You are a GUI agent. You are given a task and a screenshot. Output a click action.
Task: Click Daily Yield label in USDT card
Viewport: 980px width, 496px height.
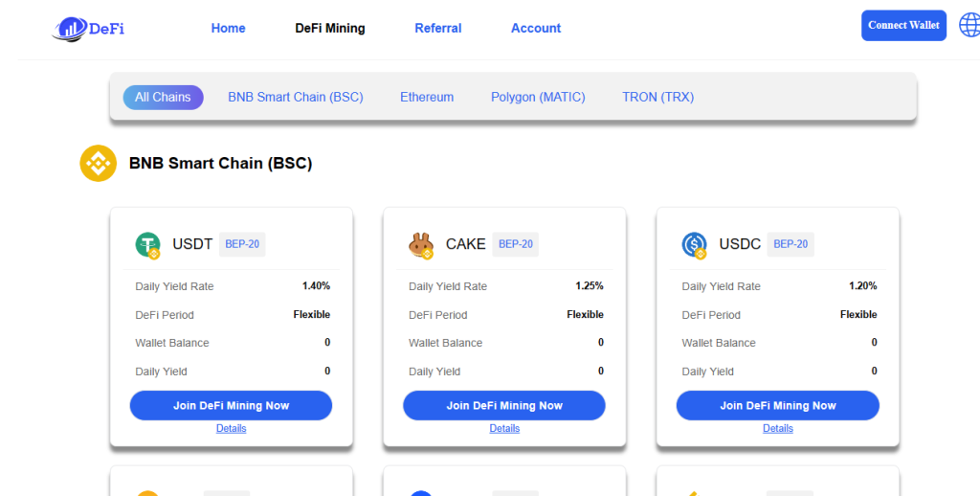[x=161, y=372]
